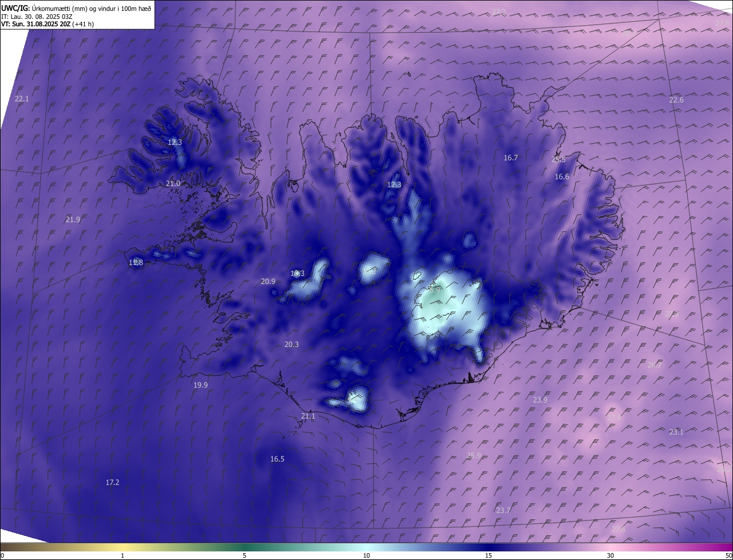Click the valid time 'VT: Sun. 31.08.2025 20Z'
Image resolution: width=733 pixels, height=560 pixels.
coord(36,24)
